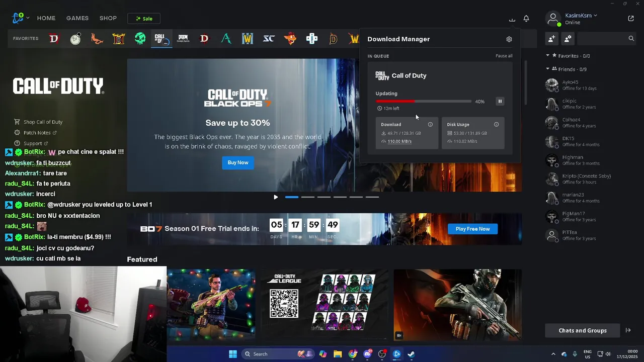Click Pause all in the queue
Screen dimensions: 644x362
504,56
